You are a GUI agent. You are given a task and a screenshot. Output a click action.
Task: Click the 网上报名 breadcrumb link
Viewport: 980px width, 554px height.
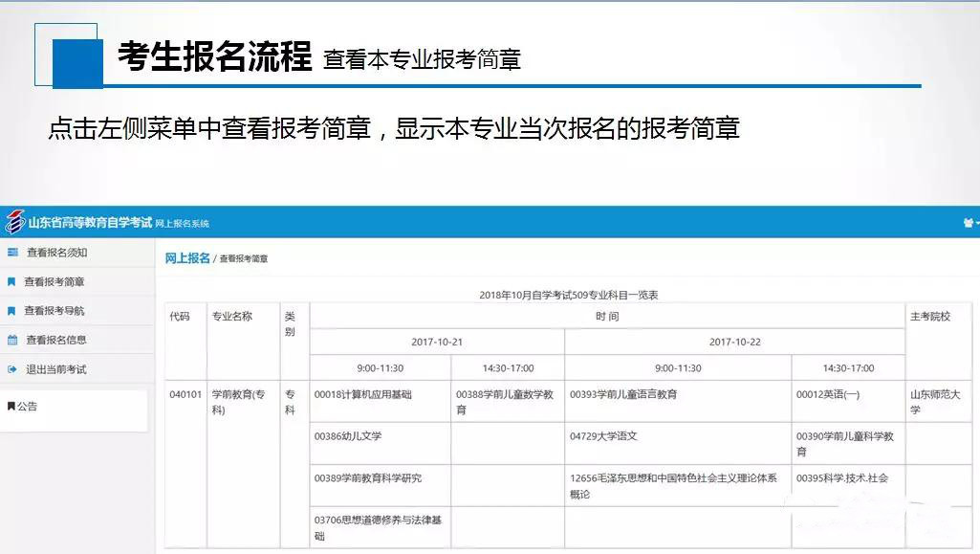click(188, 258)
